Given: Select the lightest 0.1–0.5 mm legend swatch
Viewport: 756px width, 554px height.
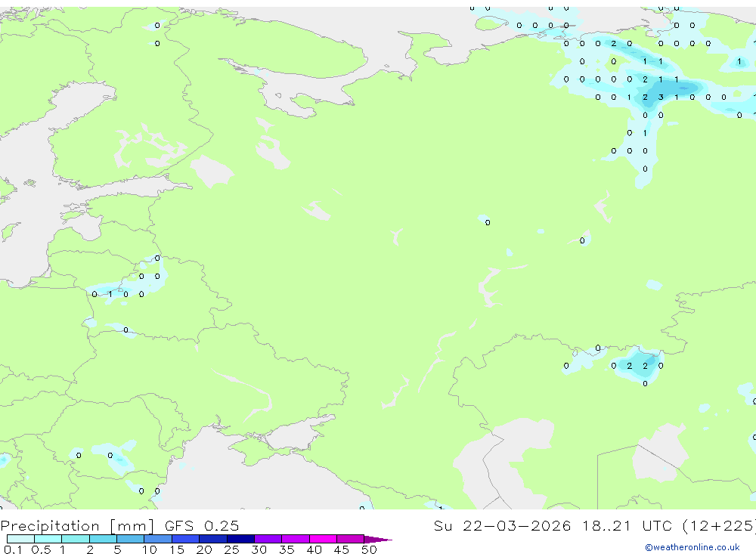Looking at the screenshot, I should tap(20, 539).
